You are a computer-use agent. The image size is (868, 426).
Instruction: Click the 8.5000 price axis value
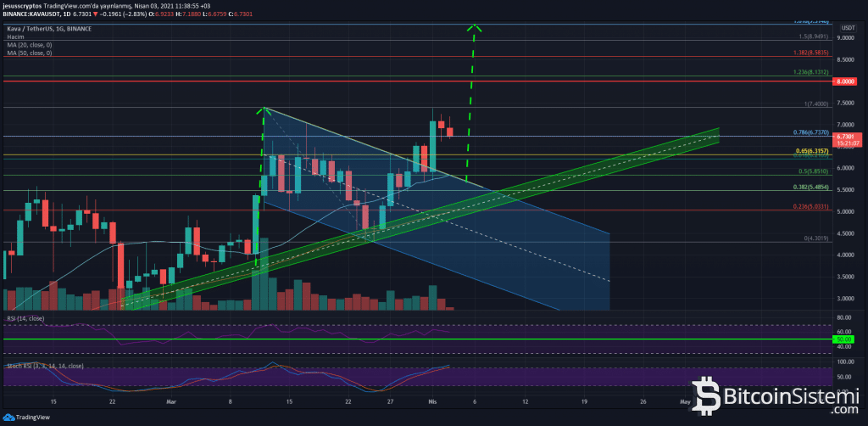[845, 60]
